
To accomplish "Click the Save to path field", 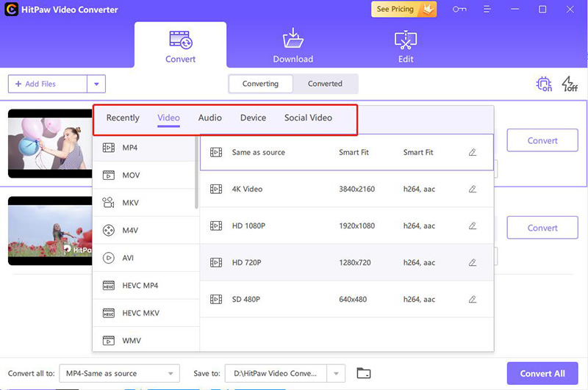I will (276, 373).
